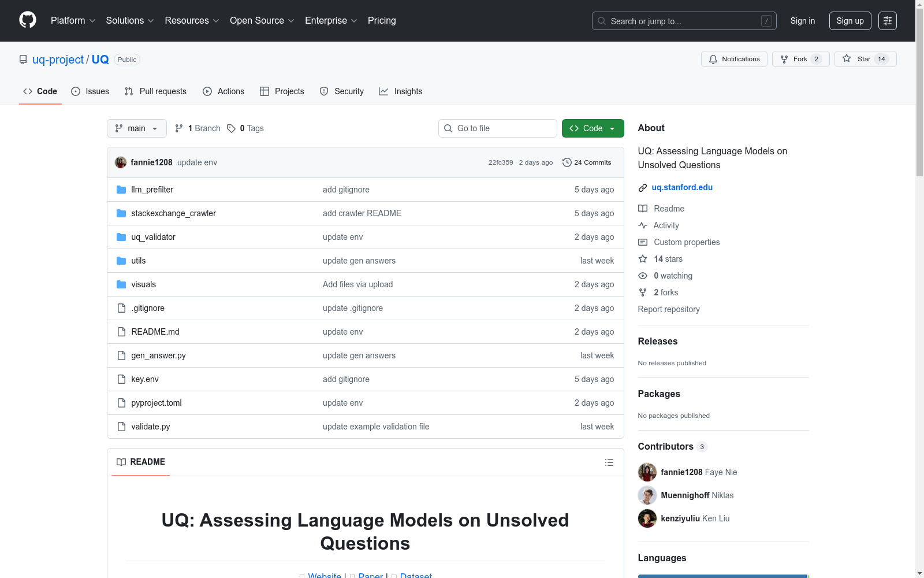Viewport: 924px width, 578px height.
Task: Fork the repository with Fork button
Action: [800, 59]
